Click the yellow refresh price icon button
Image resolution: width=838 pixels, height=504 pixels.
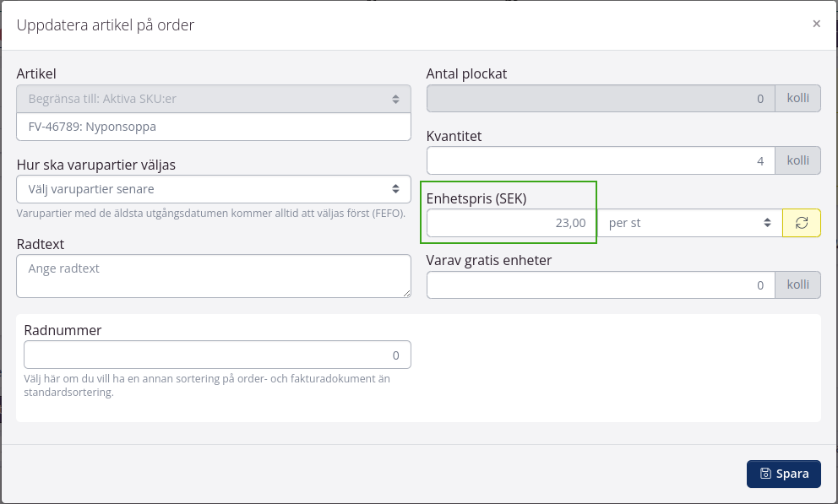pos(802,223)
